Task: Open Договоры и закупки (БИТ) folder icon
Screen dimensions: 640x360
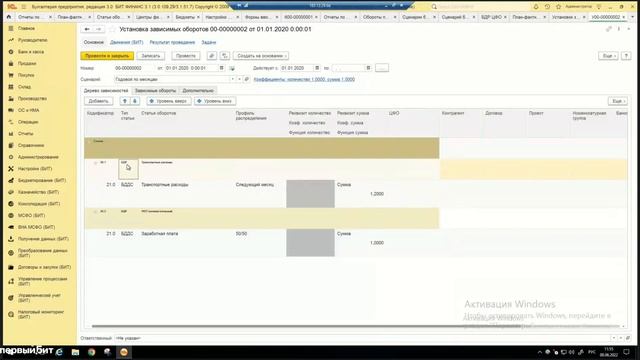Action: [11, 267]
